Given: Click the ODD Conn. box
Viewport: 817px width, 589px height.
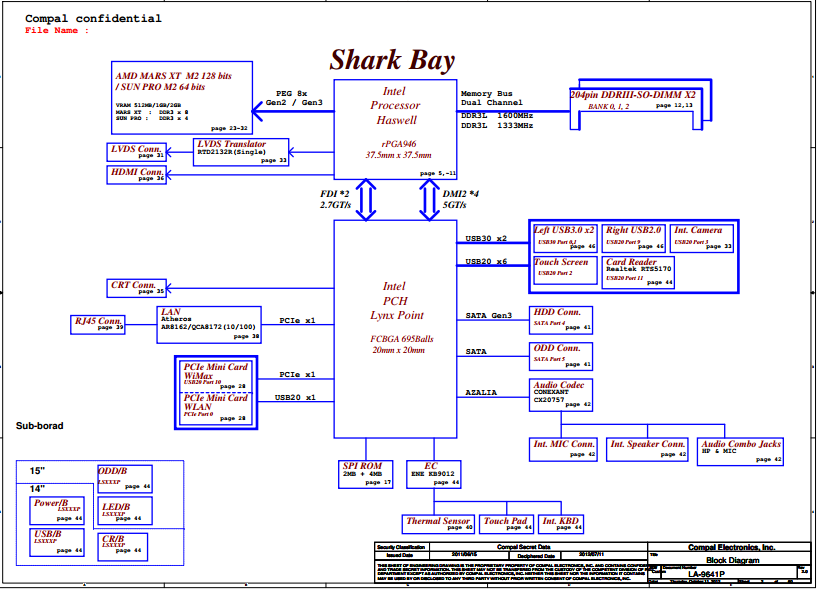Looking at the screenshot, I should [x=561, y=356].
